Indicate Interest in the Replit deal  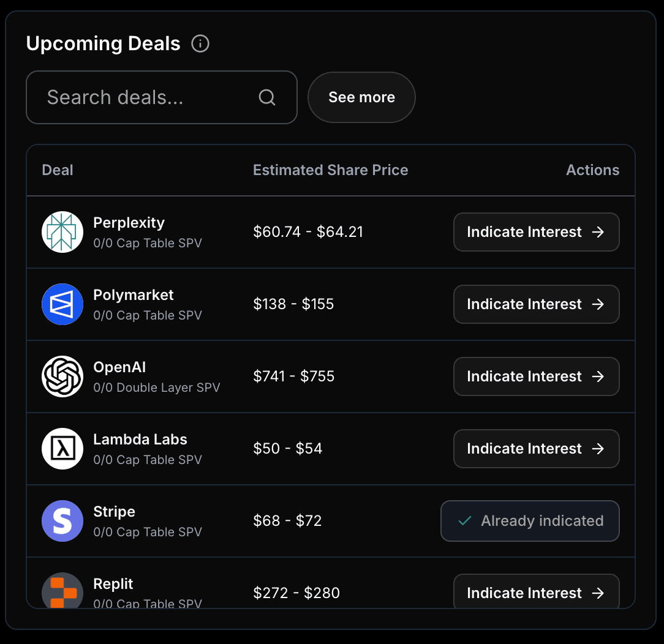coord(536,592)
